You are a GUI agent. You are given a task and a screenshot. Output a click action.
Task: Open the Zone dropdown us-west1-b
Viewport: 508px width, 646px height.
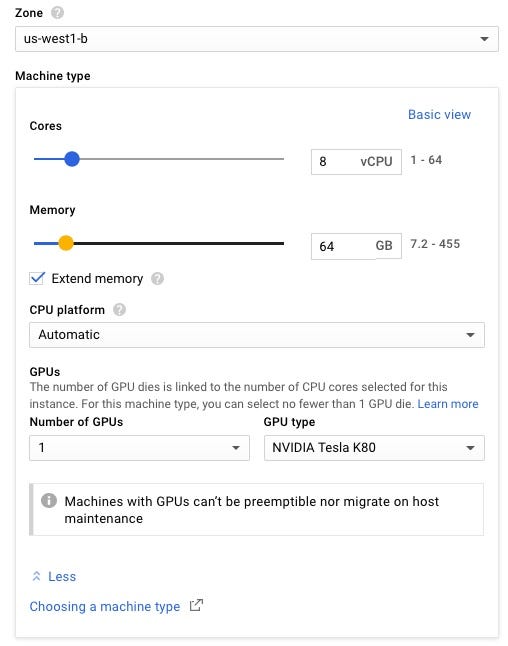point(257,39)
